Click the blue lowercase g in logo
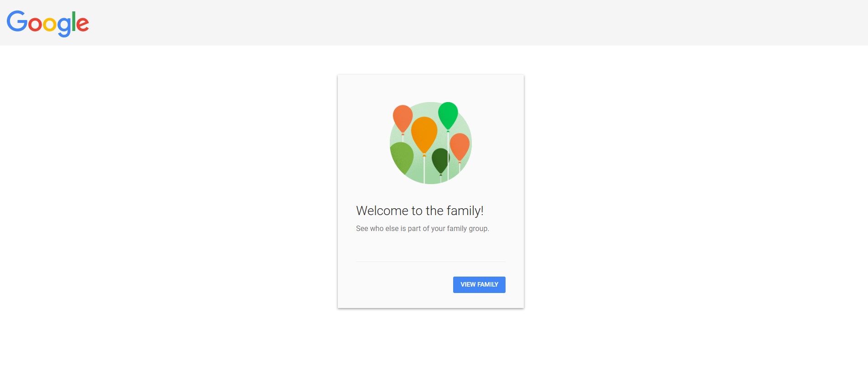 tap(64, 27)
